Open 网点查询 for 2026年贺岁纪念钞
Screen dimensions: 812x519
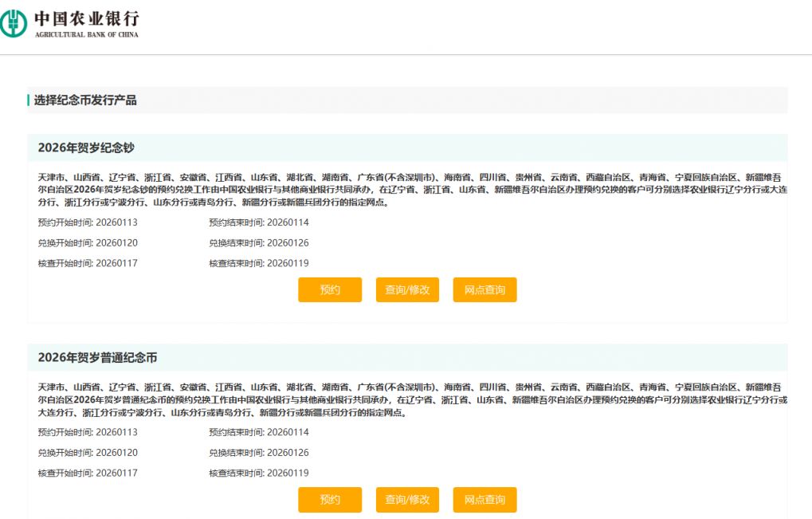(x=484, y=289)
